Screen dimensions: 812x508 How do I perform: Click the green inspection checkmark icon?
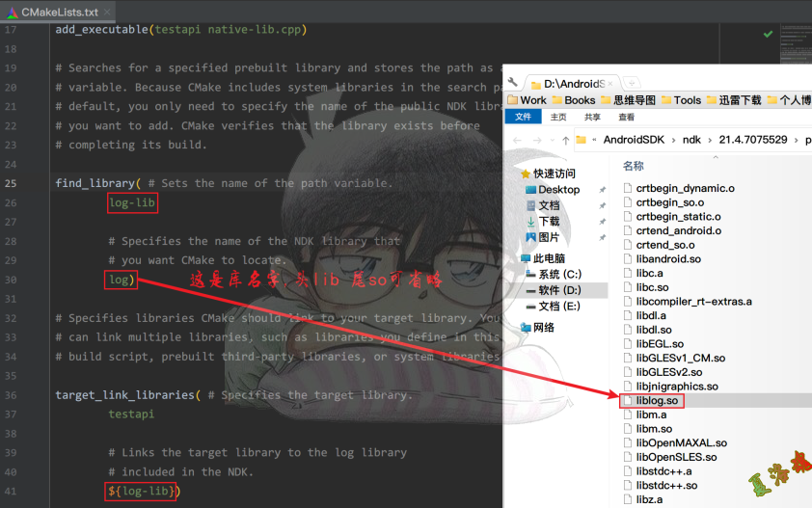pyautogui.click(x=768, y=34)
